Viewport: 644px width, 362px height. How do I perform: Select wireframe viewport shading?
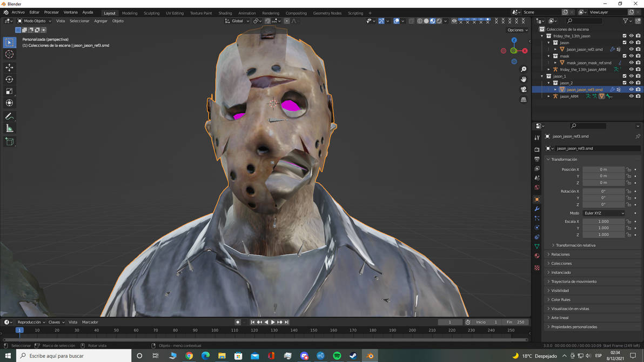pos(420,21)
